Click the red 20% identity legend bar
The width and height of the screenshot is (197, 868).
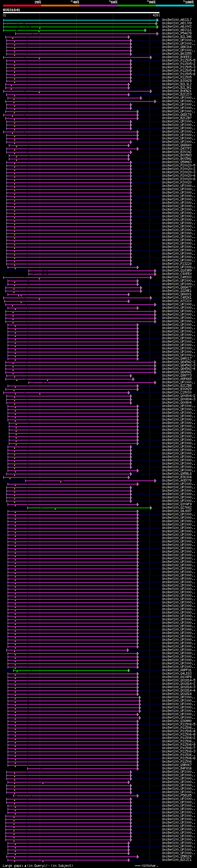coord(22,6)
